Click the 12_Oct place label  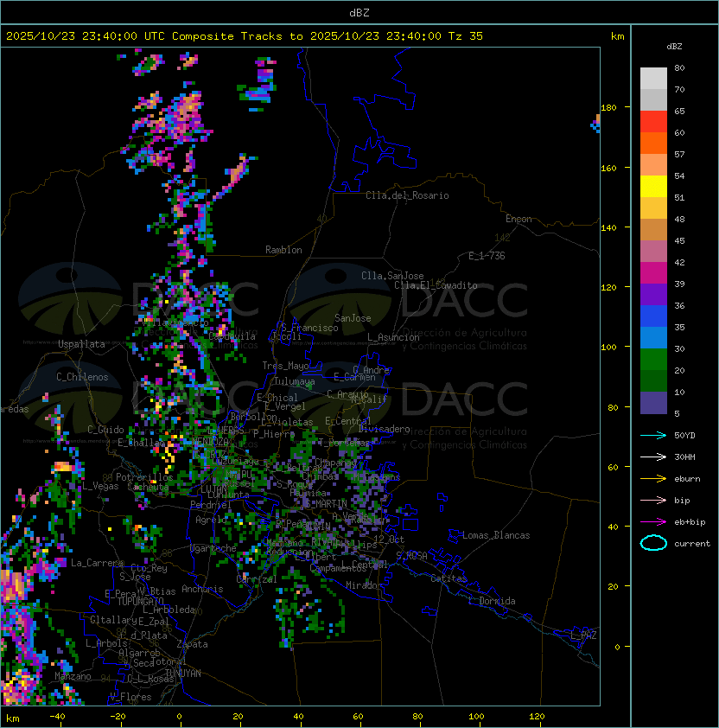389,540
